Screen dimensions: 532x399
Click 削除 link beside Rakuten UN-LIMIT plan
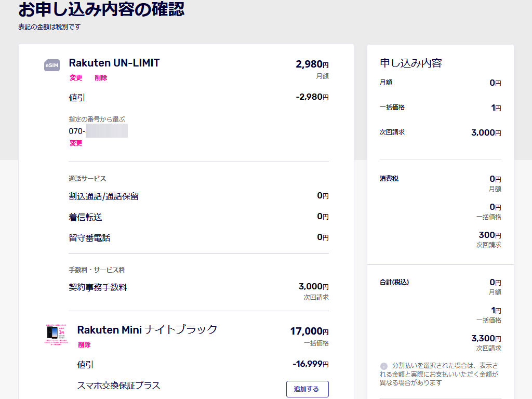(x=101, y=78)
